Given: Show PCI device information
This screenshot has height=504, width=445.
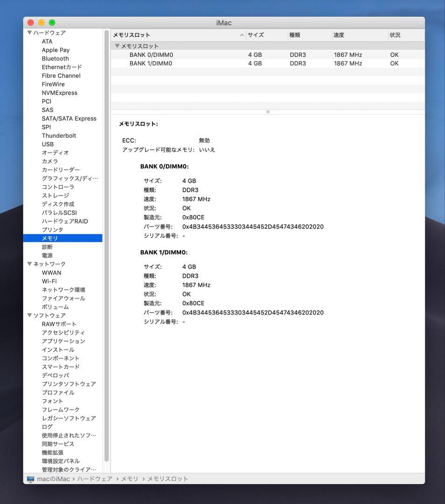Looking at the screenshot, I should coord(47,101).
